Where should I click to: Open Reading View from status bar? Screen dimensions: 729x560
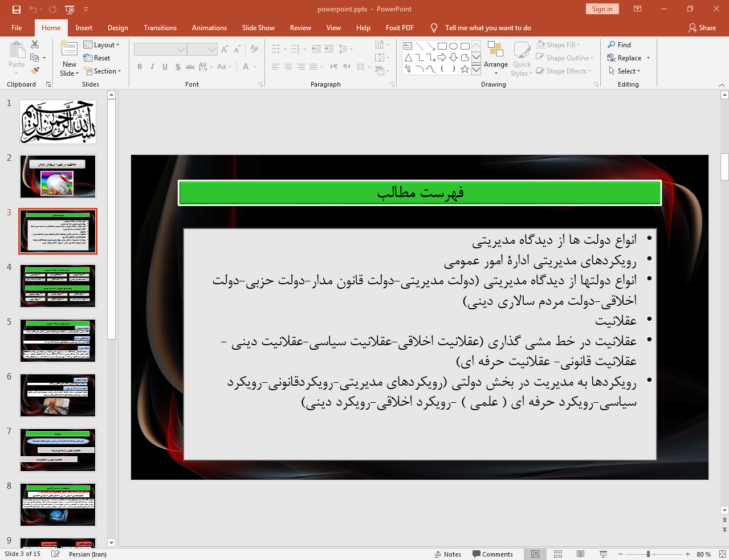[x=580, y=554]
